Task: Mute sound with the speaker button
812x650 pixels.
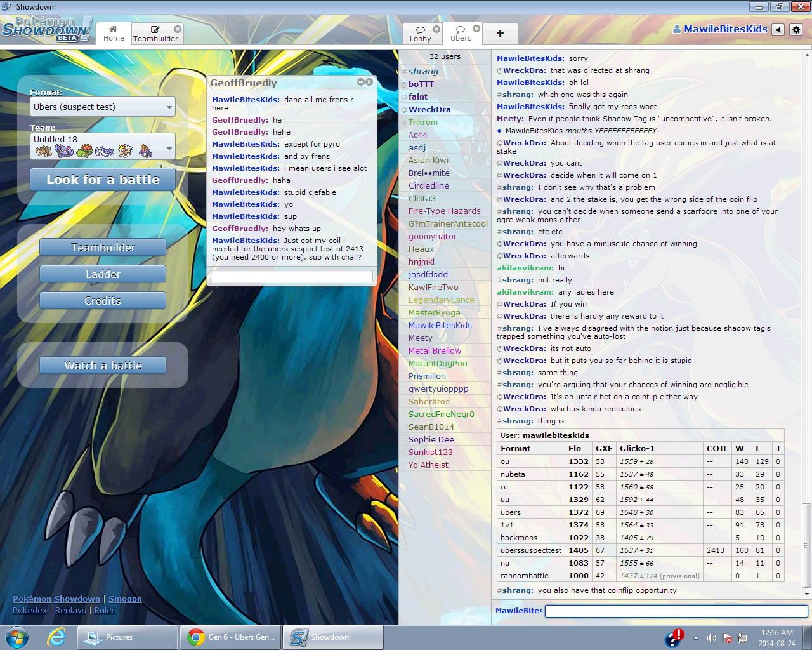Action: pos(778,30)
